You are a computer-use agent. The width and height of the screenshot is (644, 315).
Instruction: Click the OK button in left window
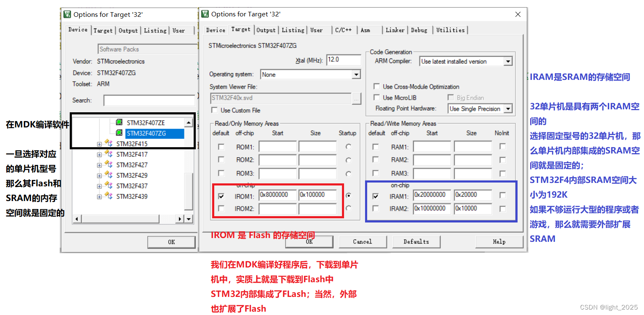click(171, 242)
